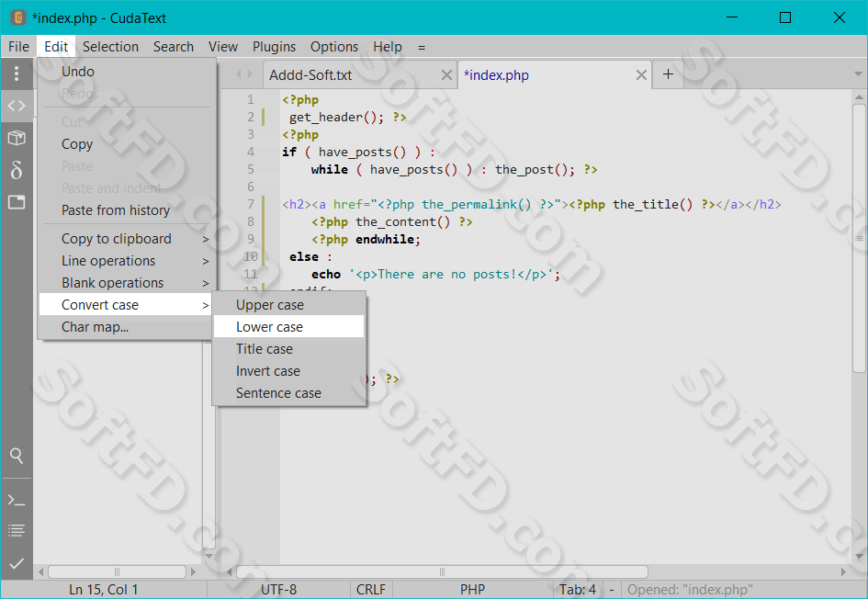Open the Tabs panel icon in sidebar
Image resolution: width=868 pixels, height=599 pixels.
[17, 202]
